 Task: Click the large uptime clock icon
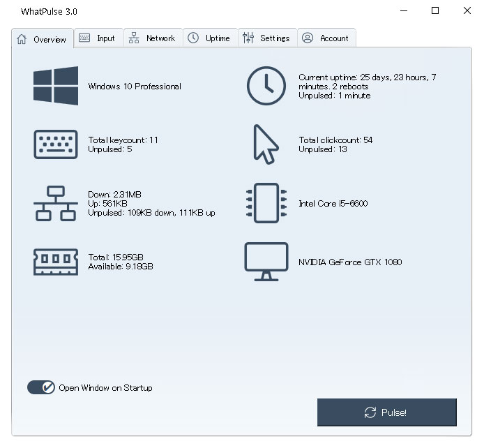click(266, 86)
